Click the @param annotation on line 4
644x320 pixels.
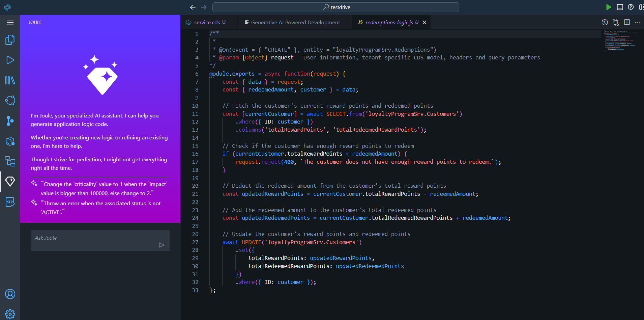[229, 58]
